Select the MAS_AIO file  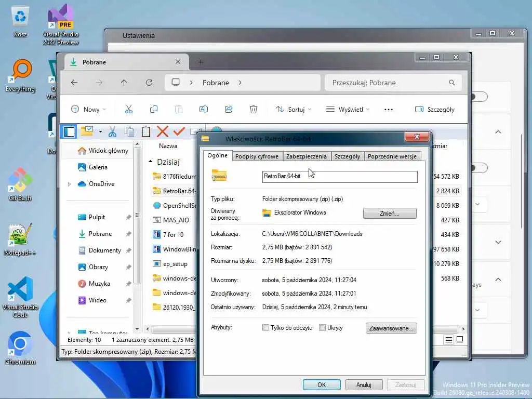click(170, 220)
